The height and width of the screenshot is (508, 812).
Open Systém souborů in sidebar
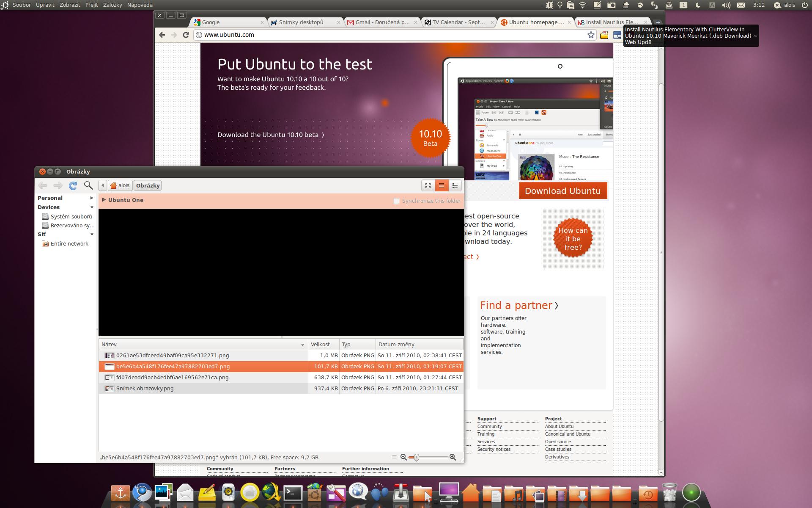coord(68,216)
